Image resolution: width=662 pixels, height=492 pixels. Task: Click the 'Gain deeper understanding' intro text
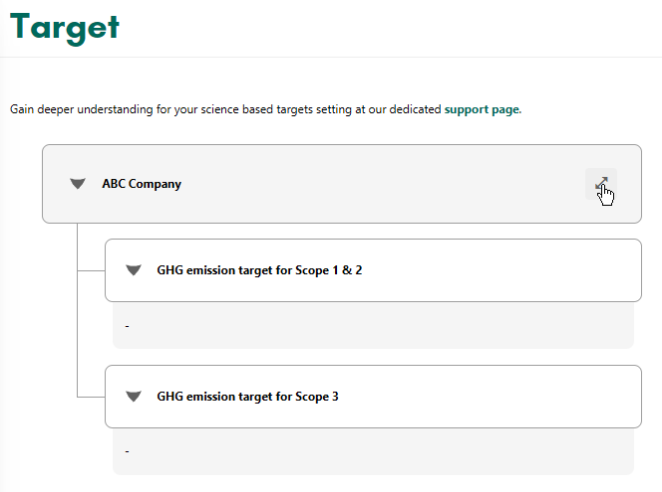click(x=266, y=109)
